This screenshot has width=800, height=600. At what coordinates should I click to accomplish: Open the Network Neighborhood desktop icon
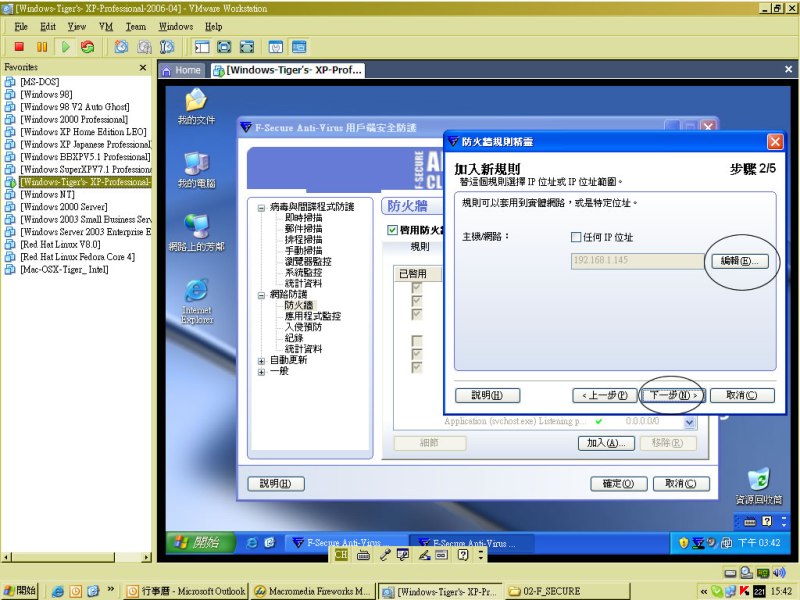click(x=196, y=233)
